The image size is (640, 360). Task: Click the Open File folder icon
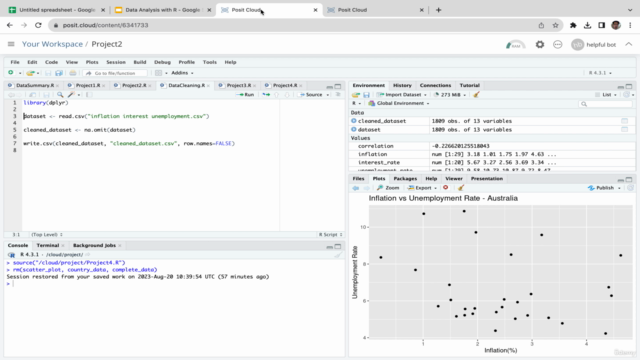click(x=30, y=73)
